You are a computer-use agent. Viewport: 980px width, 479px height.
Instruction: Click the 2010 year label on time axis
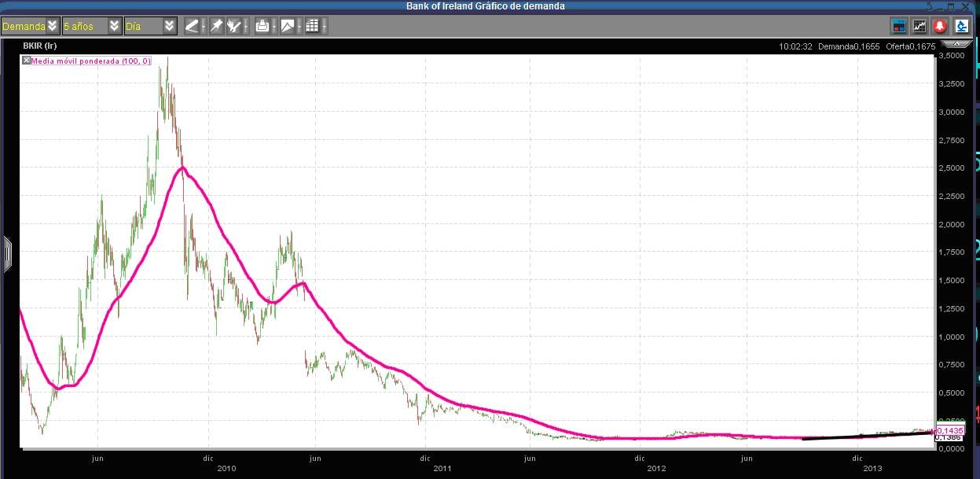(226, 468)
